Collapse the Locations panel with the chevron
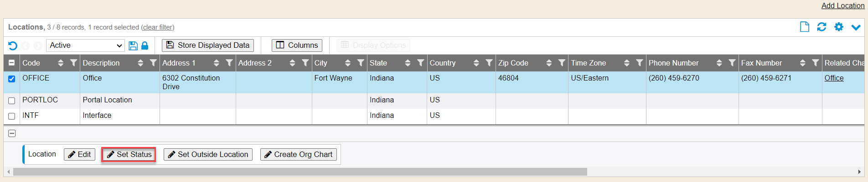The image size is (868, 182). [856, 27]
